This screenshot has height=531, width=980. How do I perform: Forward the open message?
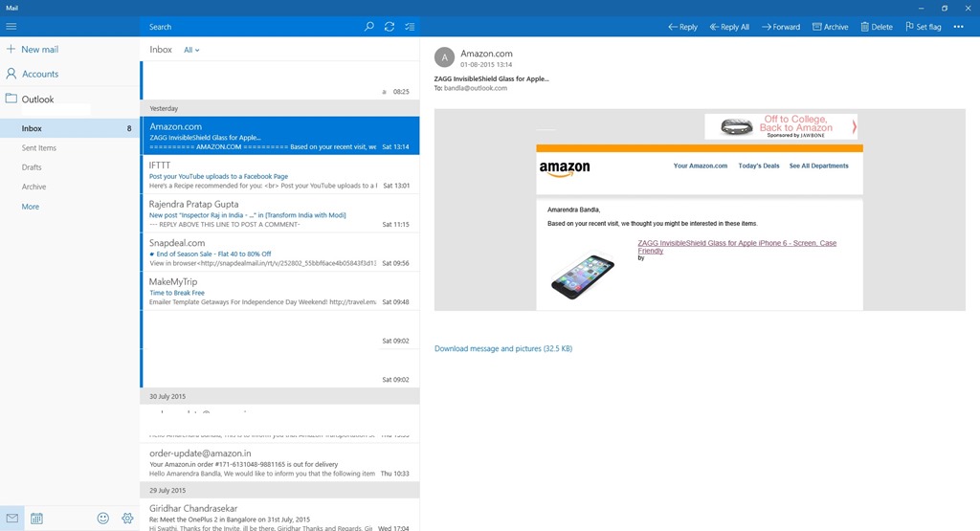(781, 27)
